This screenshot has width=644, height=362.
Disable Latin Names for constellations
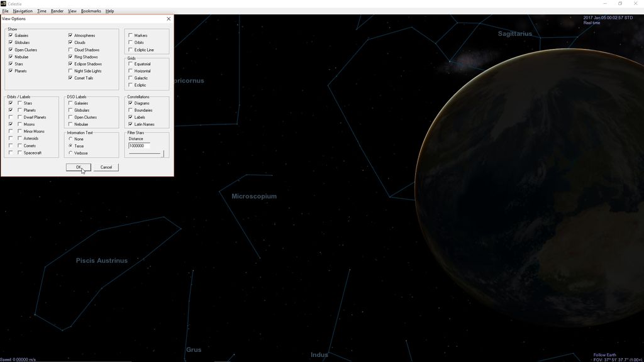[x=131, y=124]
